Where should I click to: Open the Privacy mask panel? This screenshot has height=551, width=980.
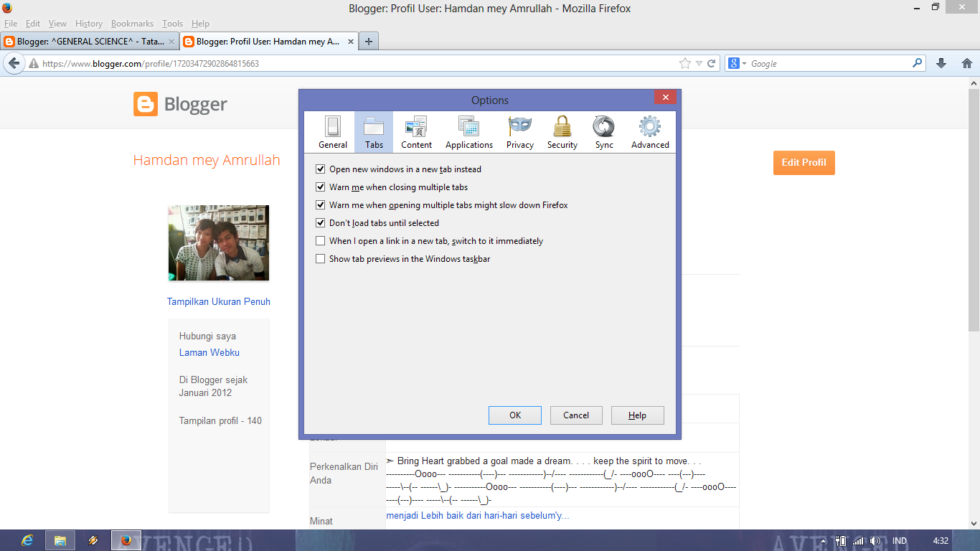click(x=519, y=132)
